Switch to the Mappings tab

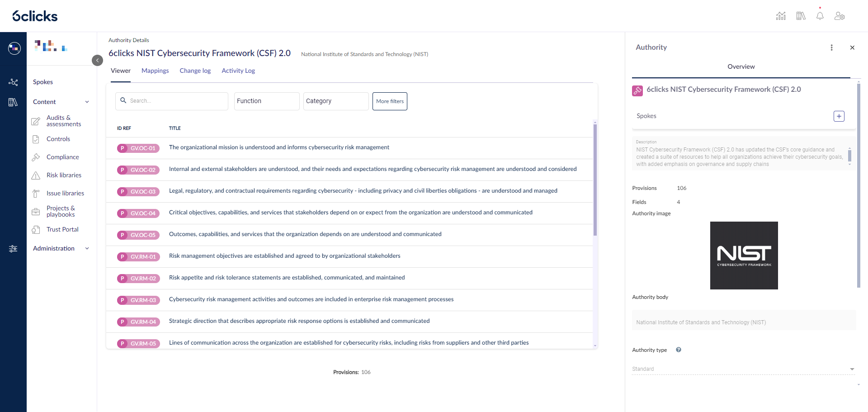pos(155,71)
